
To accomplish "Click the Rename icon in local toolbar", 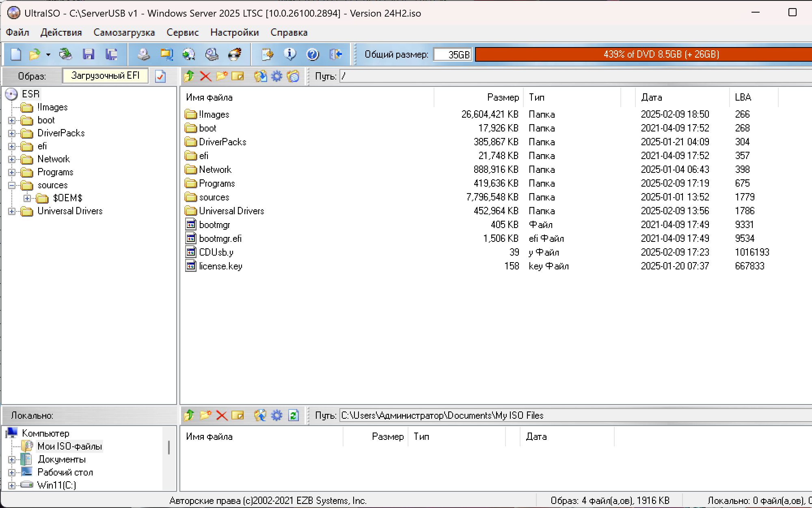I will 238,415.
